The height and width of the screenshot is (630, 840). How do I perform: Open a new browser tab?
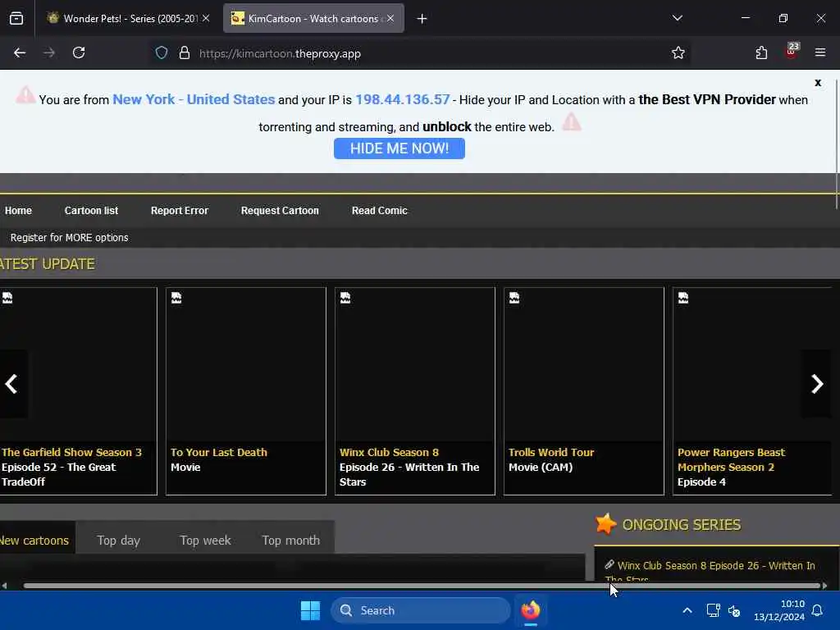click(x=422, y=19)
